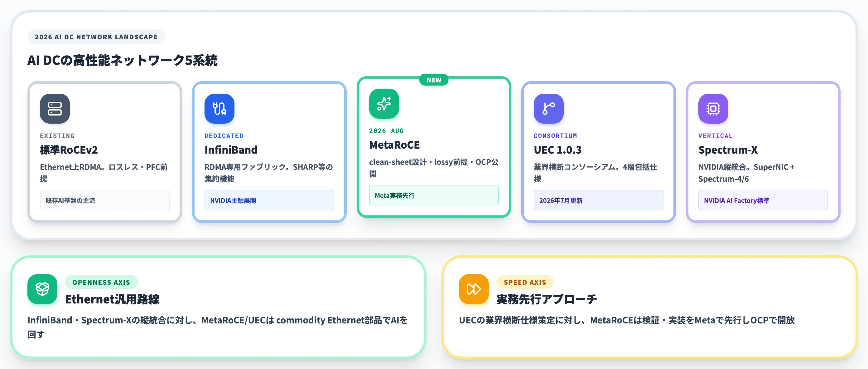This screenshot has height=369, width=868.
Task: Click the 2026年7月更新 box
Action: click(598, 200)
